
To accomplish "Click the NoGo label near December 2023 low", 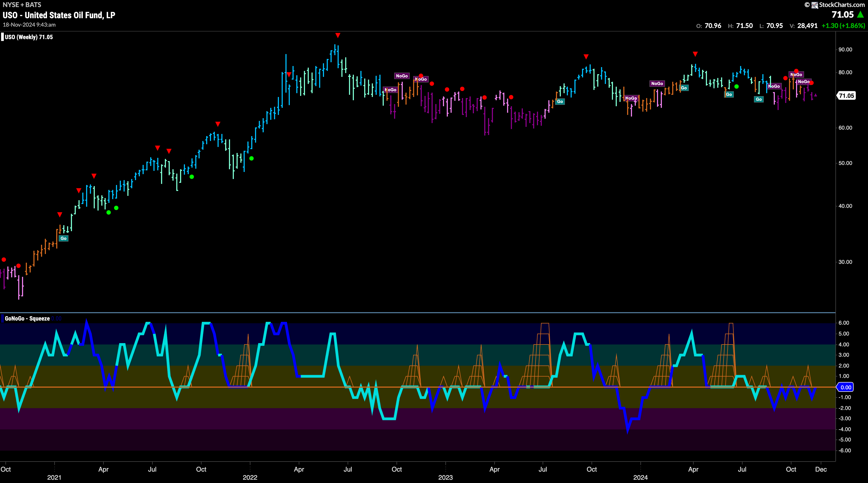I will tap(631, 98).
